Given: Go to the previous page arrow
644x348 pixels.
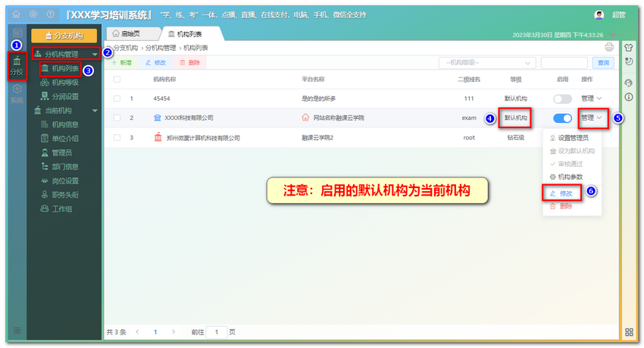Looking at the screenshot, I should point(137,332).
